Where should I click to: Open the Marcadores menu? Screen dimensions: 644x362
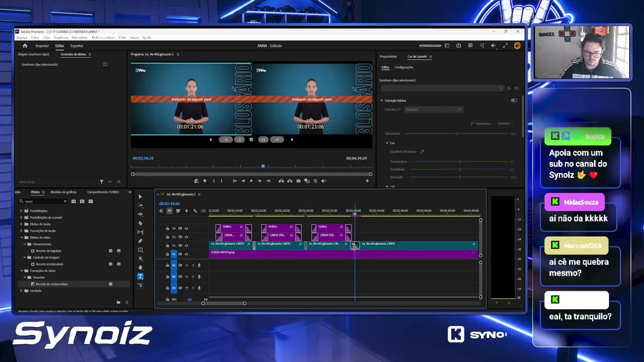[x=80, y=38]
